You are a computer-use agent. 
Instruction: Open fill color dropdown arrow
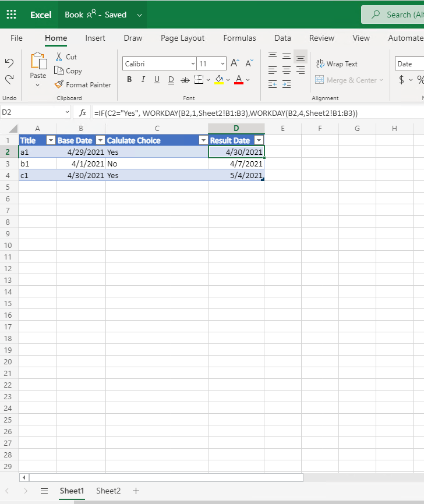[228, 80]
